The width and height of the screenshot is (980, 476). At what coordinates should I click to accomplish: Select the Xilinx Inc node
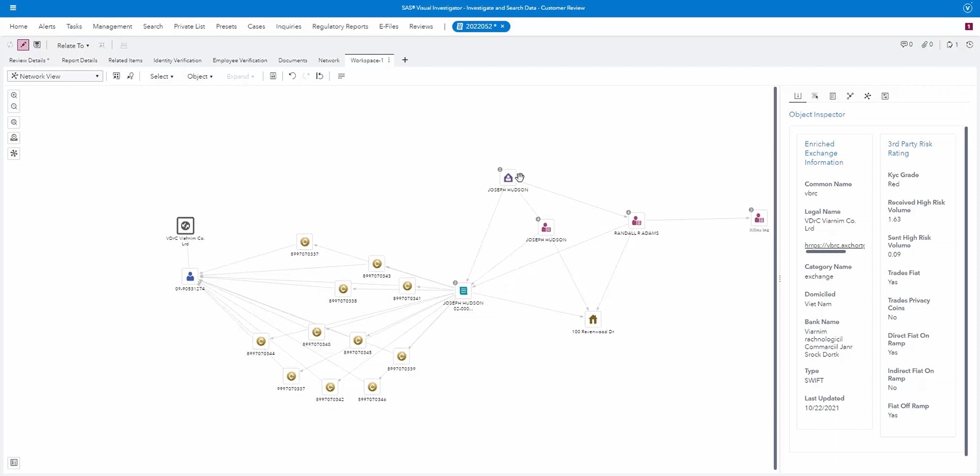[759, 219]
